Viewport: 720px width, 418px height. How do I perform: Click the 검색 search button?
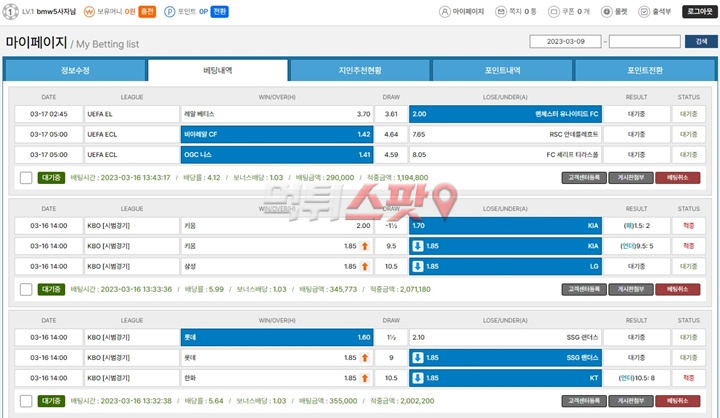(x=701, y=41)
